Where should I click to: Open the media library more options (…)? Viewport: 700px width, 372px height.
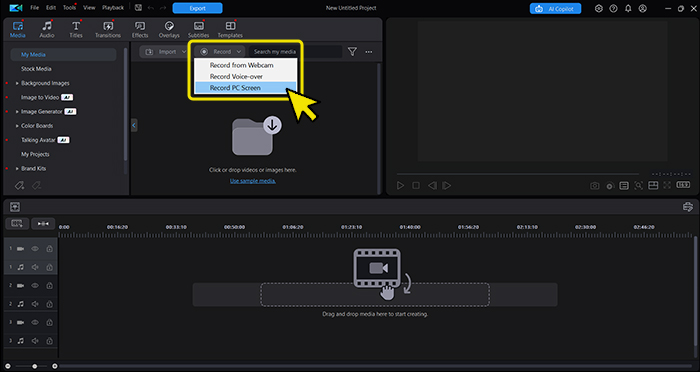click(369, 52)
